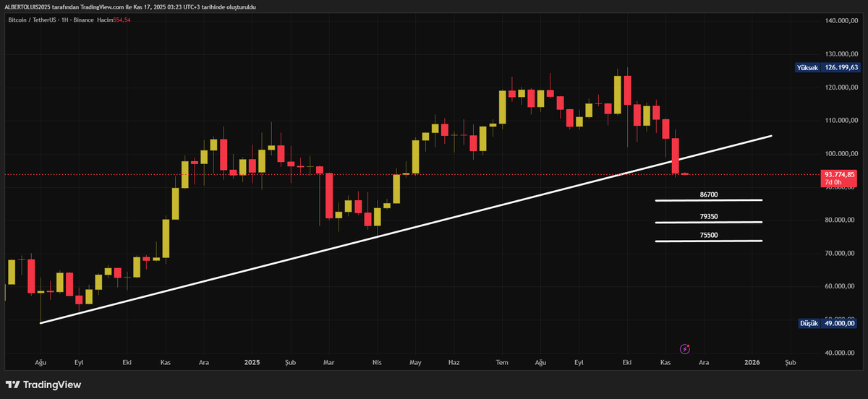Select the horizontal line under 79350
The width and height of the screenshot is (868, 399).
(x=709, y=222)
